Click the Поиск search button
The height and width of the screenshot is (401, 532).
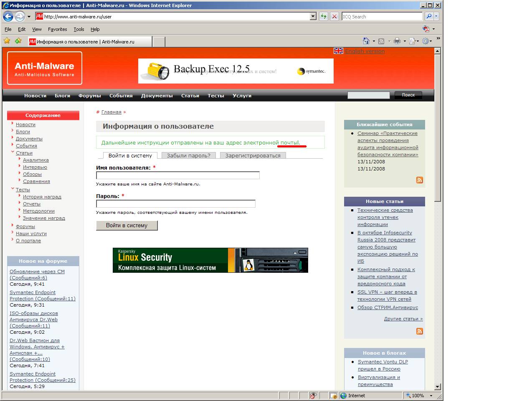coord(408,95)
